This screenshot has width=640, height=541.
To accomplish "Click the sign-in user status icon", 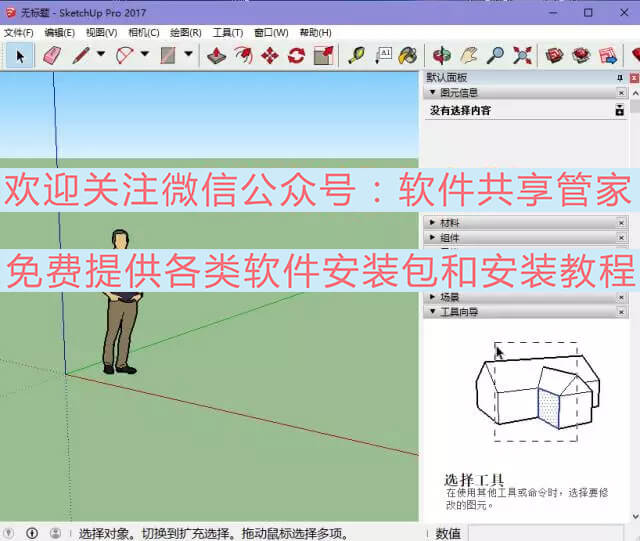I will [56, 533].
